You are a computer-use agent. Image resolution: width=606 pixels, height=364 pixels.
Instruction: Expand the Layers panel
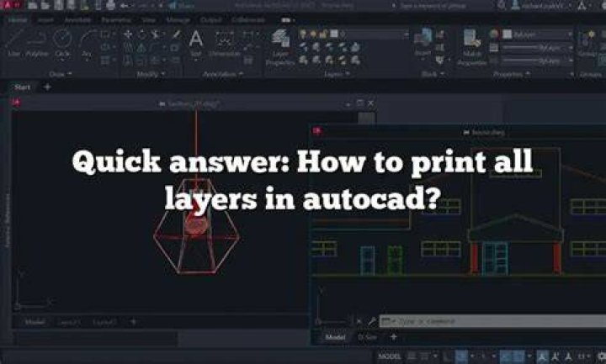click(337, 74)
